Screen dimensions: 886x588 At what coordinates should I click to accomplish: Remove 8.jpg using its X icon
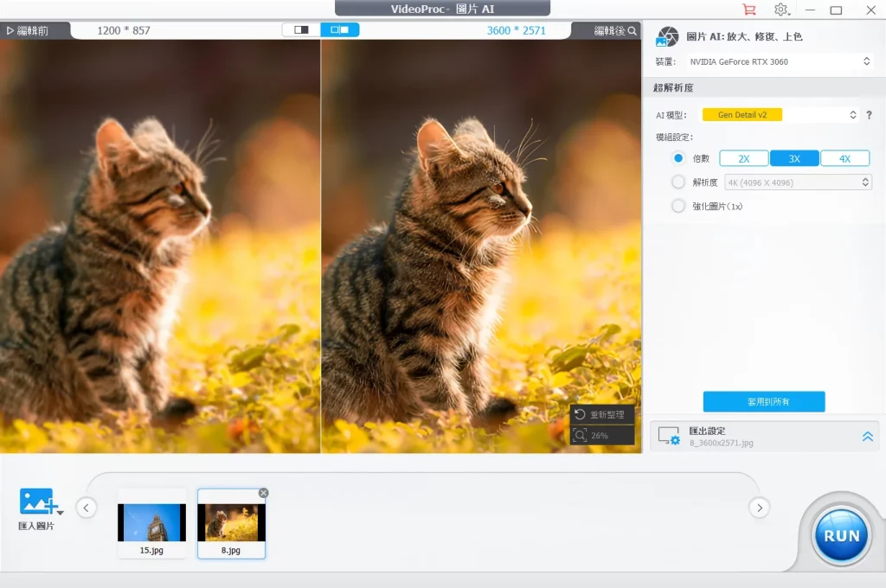(263, 493)
